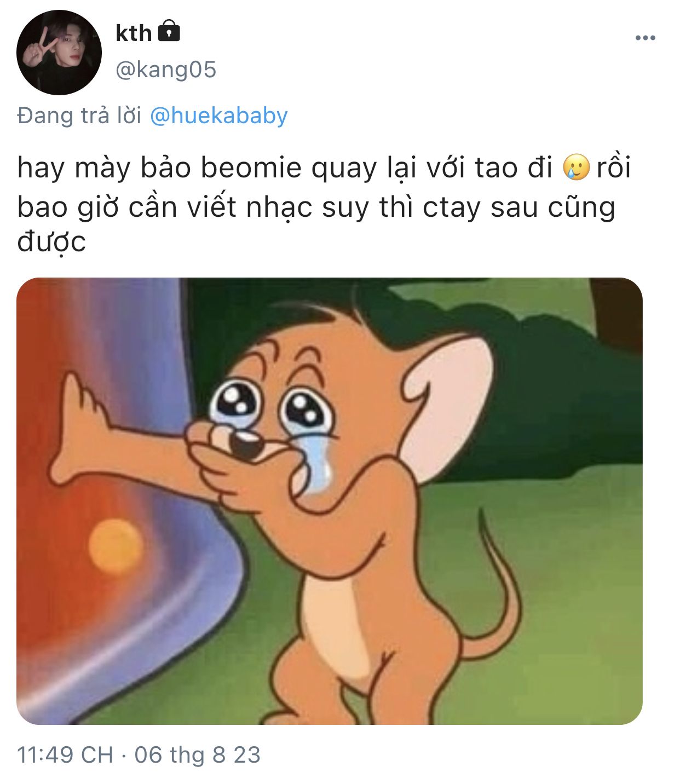Click the 'Đang trả lời' reply label
680x784 pixels.
coord(79,116)
